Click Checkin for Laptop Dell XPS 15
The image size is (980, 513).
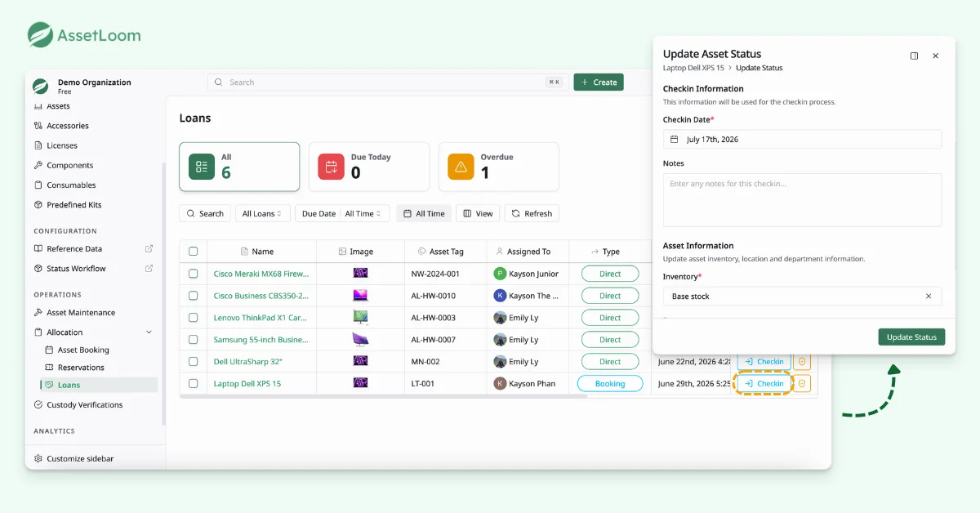[764, 384]
